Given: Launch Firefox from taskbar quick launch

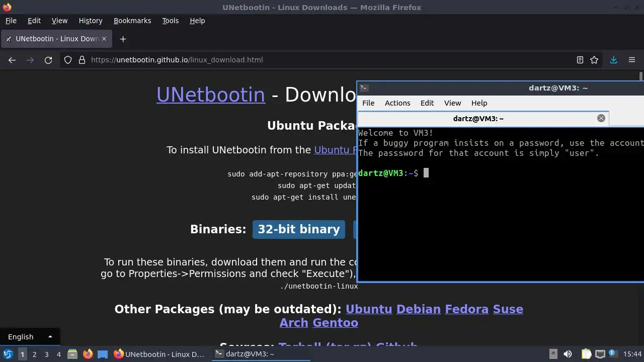Looking at the screenshot, I should [x=88, y=354].
